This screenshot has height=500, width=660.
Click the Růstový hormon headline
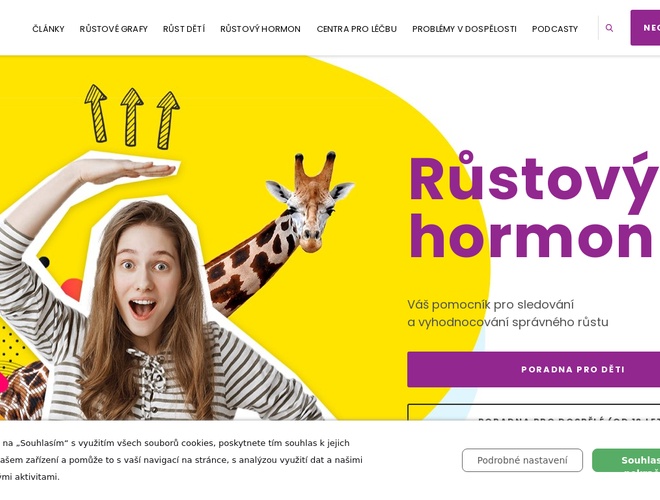pyautogui.click(x=532, y=206)
